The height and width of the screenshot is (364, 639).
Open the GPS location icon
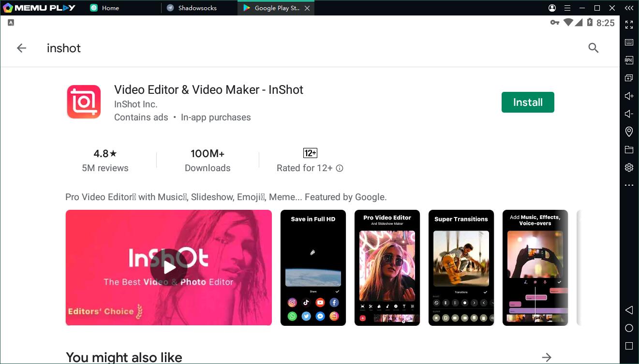[629, 131]
